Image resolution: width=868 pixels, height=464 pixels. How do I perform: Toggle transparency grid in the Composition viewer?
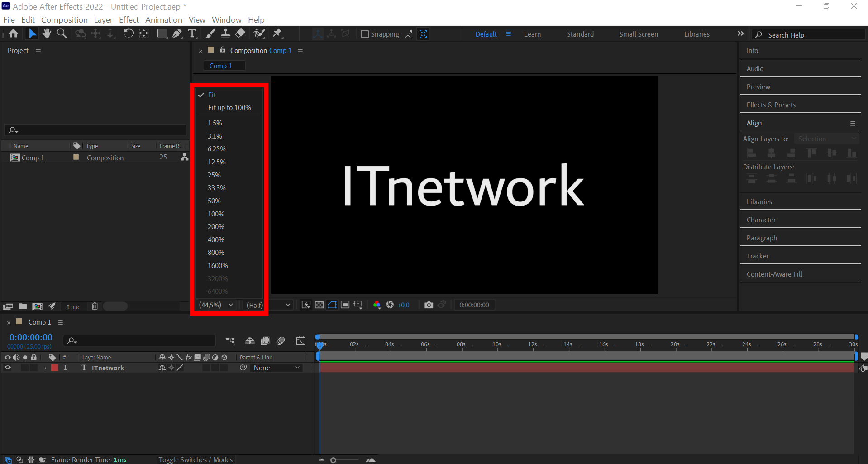tap(319, 305)
